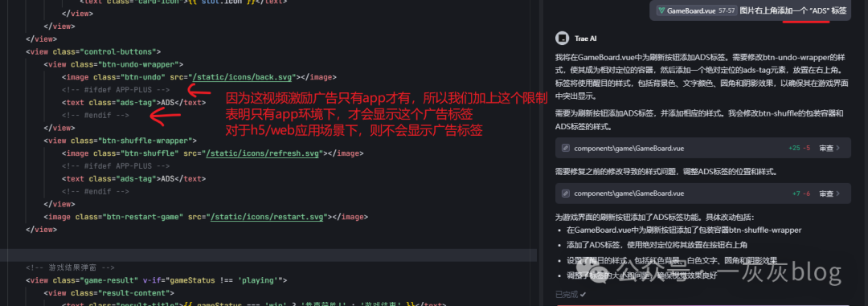The height and width of the screenshot is (306, 868).
Task: Open the /static/icons/restart.svg path link
Action: tap(268, 217)
